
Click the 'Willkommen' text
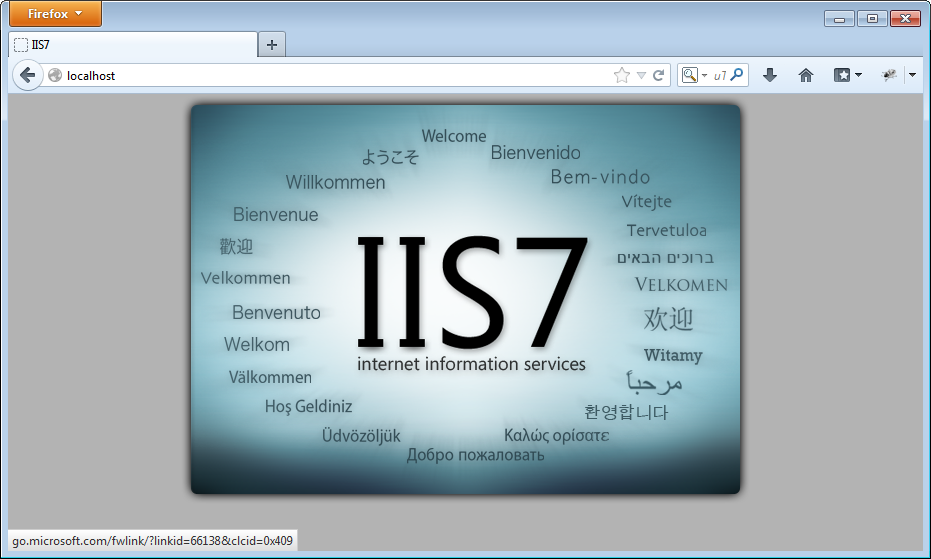coord(335,182)
